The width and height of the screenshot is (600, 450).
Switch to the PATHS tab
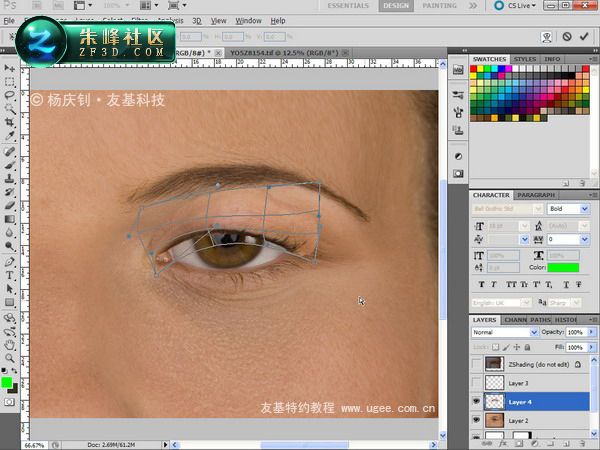click(540, 320)
